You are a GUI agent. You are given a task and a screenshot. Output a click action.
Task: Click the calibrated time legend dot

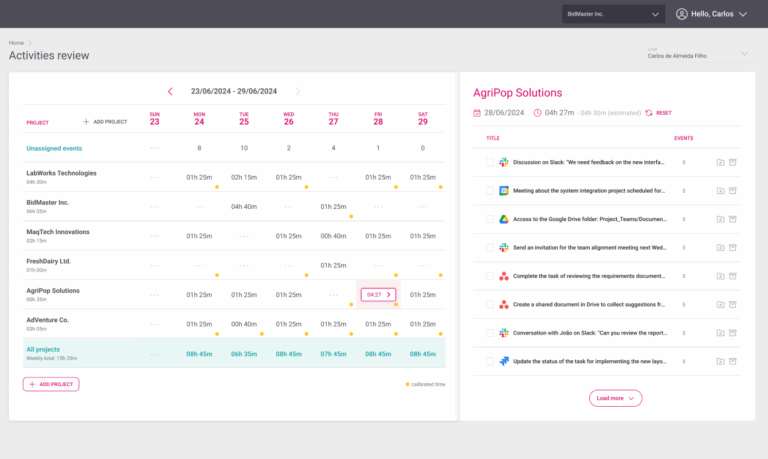(408, 385)
